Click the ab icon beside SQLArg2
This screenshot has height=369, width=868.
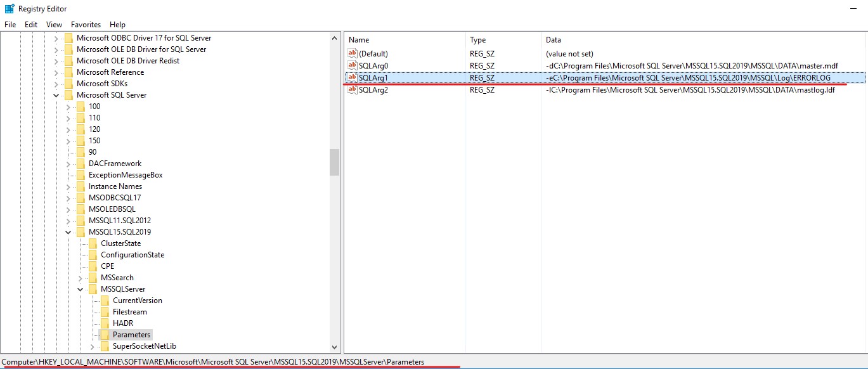(x=353, y=89)
